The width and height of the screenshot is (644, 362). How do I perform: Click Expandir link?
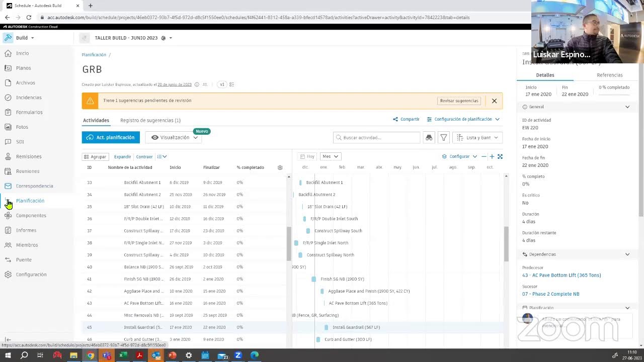pos(122,156)
